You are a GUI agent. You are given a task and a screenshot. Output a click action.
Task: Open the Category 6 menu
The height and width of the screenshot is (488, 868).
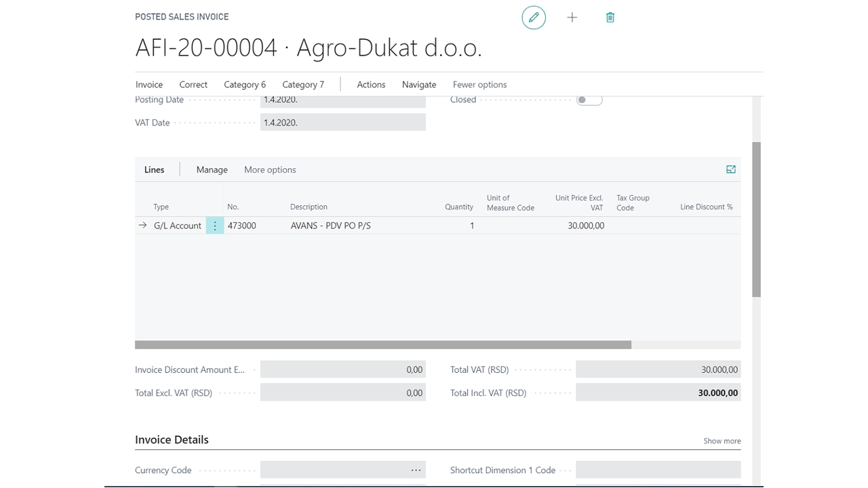(x=245, y=85)
